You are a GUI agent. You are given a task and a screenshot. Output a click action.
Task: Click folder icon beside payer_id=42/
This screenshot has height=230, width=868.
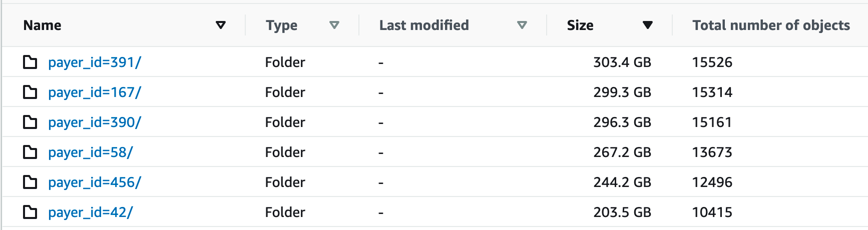tap(30, 212)
